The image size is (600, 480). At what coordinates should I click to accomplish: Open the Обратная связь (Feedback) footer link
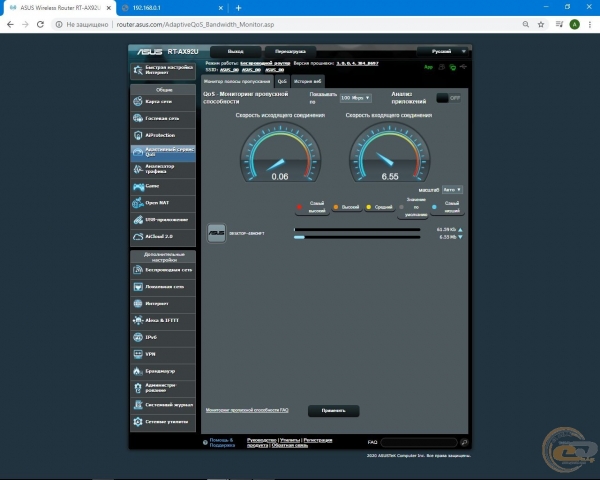[290, 446]
